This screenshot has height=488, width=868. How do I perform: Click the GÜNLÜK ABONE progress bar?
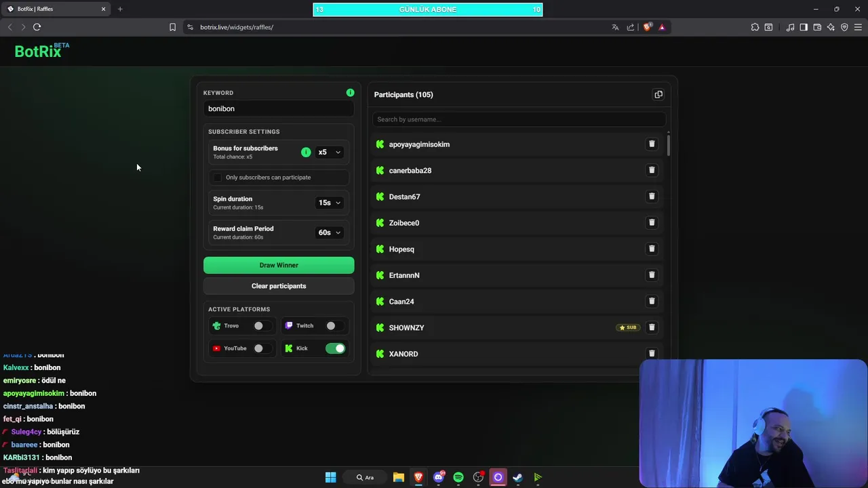[427, 9]
